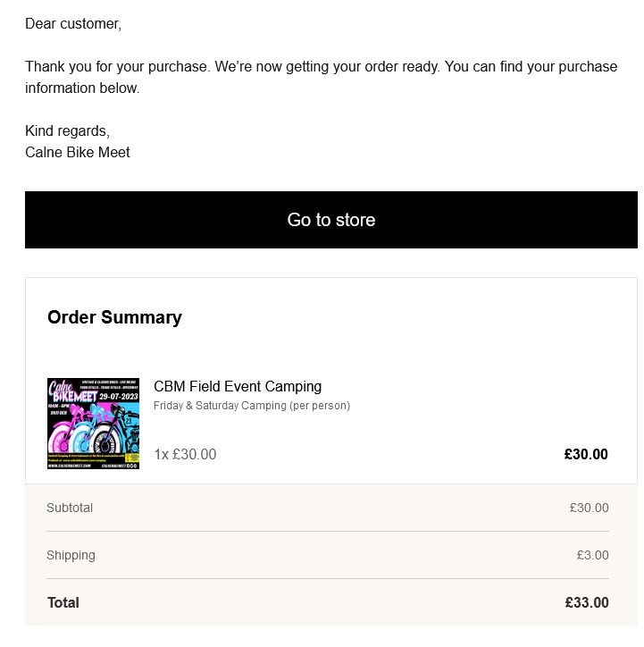
Task: Select the CBM Field Event Camping title
Action: 238,387
